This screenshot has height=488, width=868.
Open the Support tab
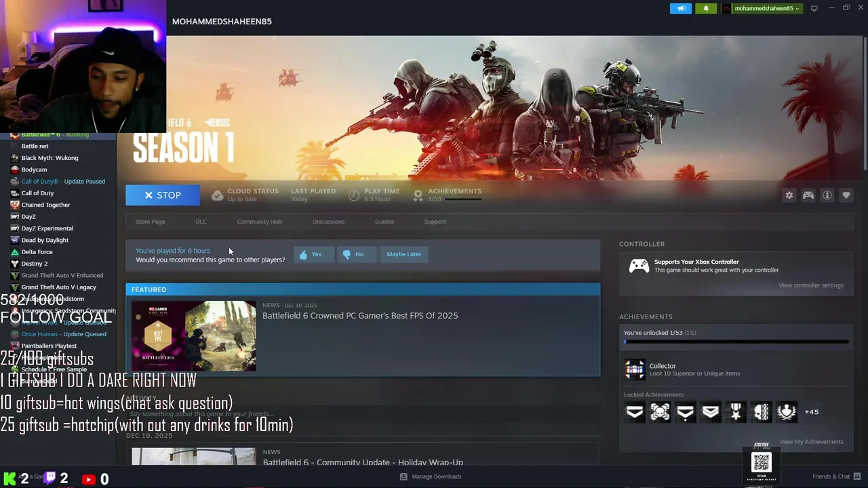[x=435, y=222]
